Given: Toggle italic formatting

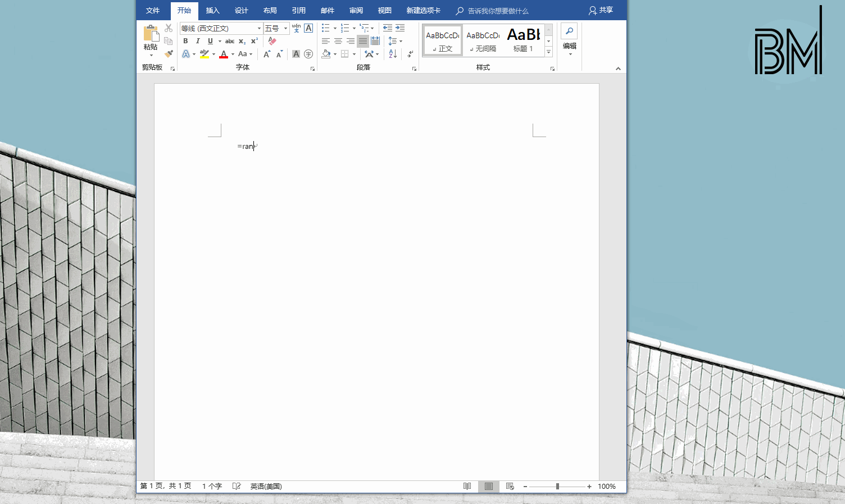Looking at the screenshot, I should (197, 41).
